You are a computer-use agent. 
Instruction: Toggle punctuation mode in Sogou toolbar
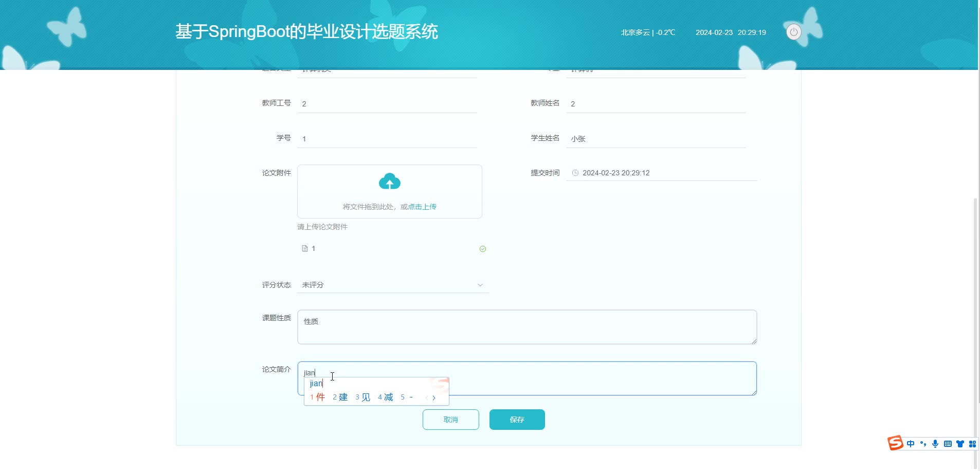(923, 444)
